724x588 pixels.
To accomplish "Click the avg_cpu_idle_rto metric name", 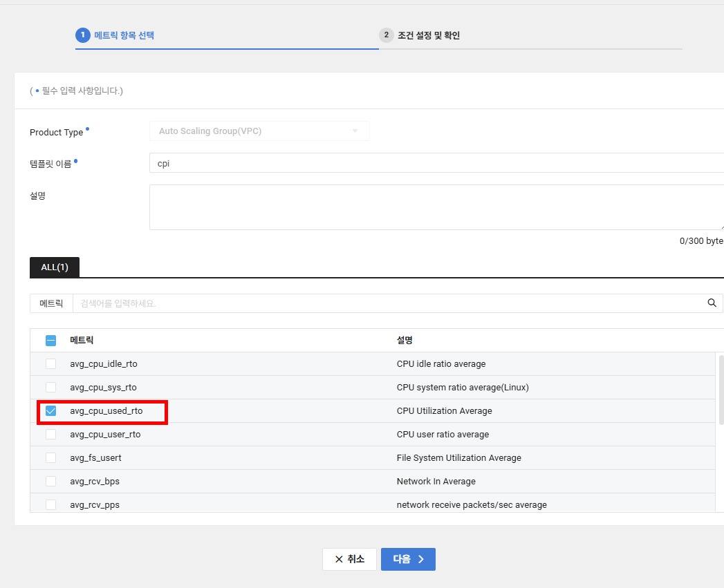I will pos(104,363).
